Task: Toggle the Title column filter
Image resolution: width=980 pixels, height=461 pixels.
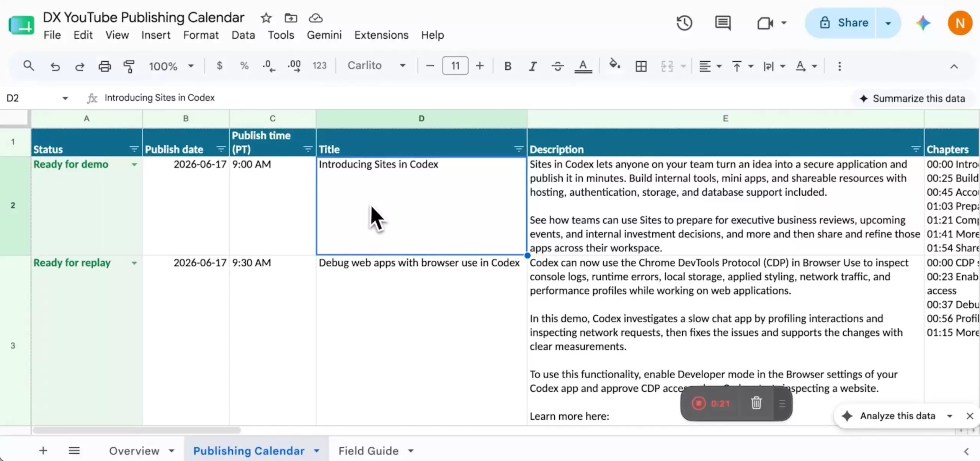Action: point(519,149)
